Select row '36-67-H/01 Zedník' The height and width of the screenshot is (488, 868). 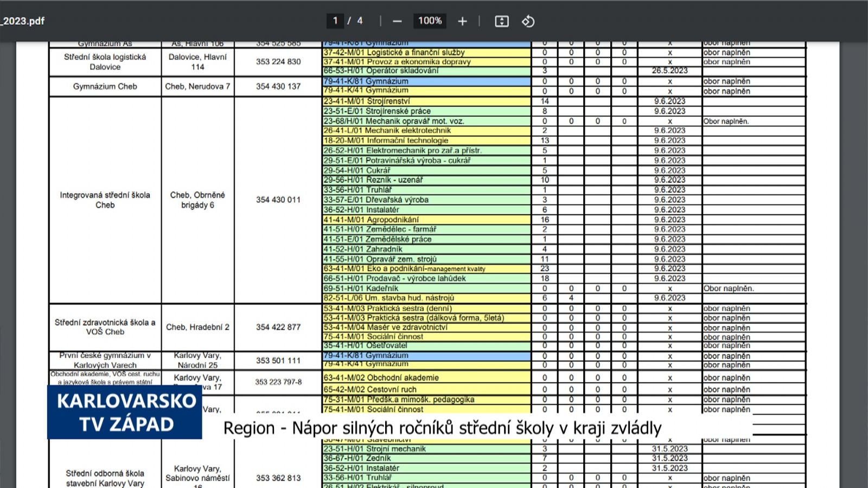(426, 458)
